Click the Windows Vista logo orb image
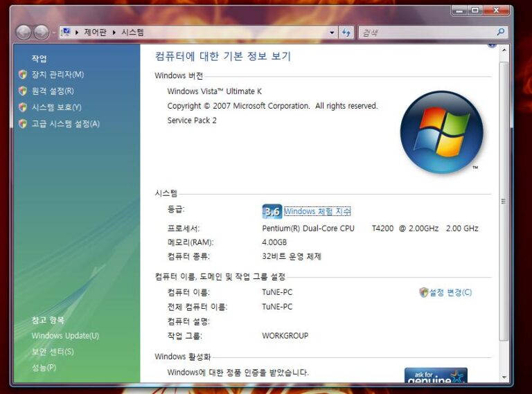The image size is (532, 394). click(442, 132)
